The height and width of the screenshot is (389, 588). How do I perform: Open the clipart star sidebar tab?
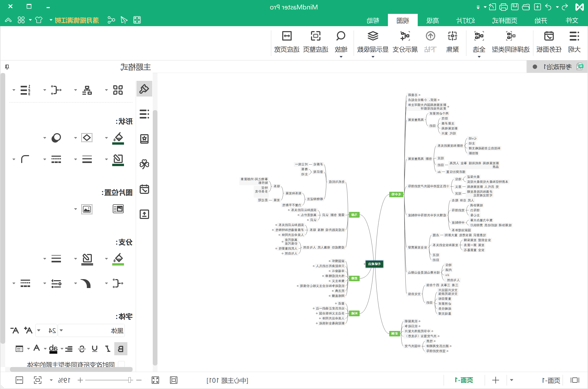[144, 139]
